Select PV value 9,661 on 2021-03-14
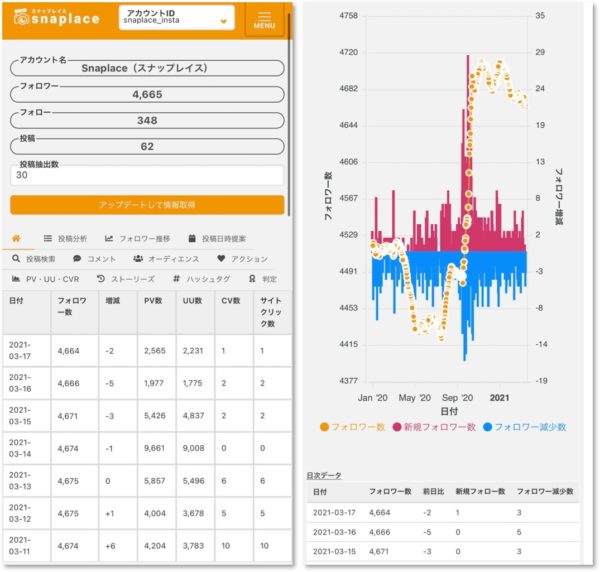Viewport: 600px width, 572px height. click(x=154, y=448)
